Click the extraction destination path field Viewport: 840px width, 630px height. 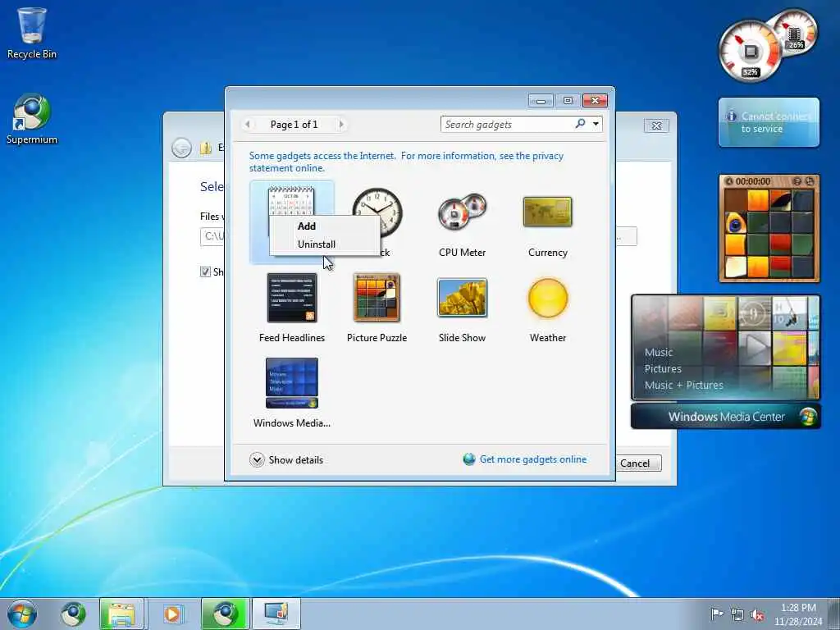point(212,236)
